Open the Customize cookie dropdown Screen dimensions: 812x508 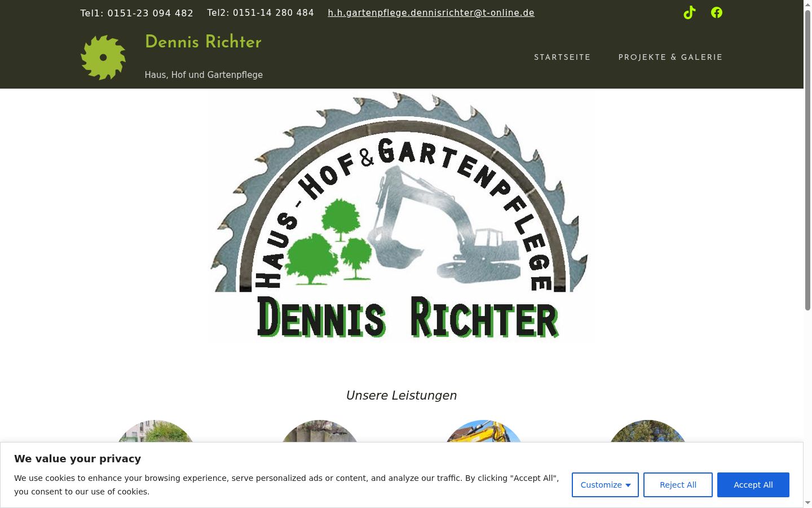coord(605,485)
